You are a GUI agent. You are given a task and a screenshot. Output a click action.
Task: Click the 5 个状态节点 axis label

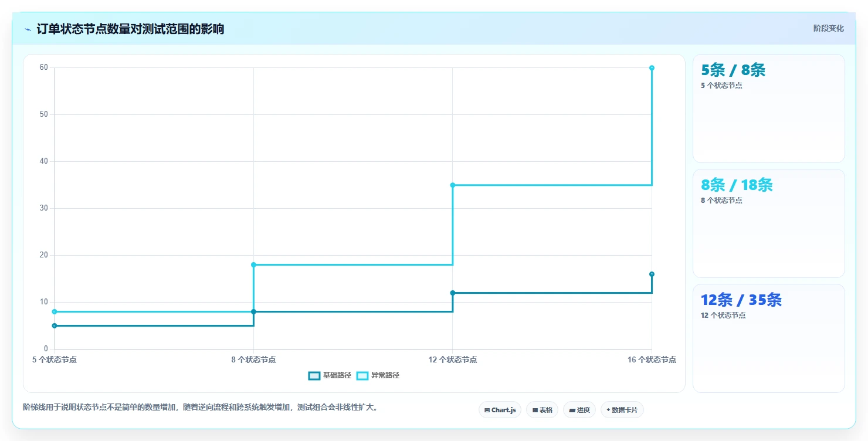coord(55,360)
